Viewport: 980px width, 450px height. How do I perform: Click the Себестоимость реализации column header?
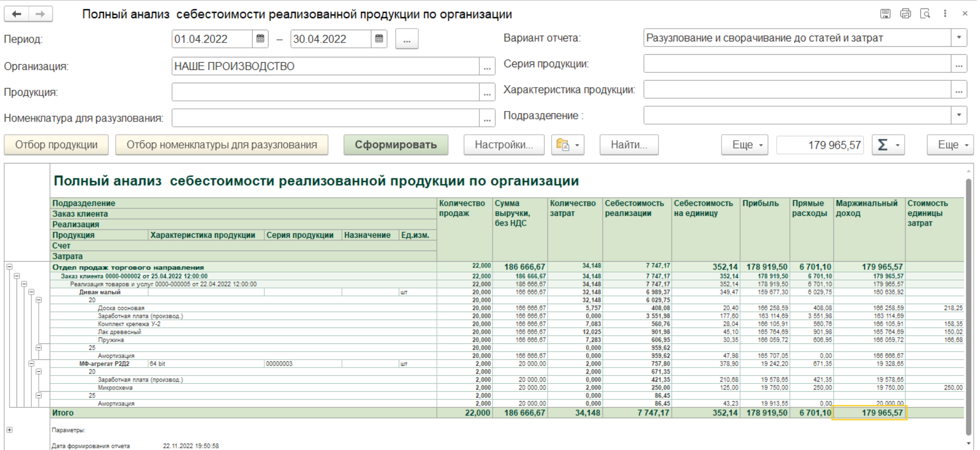pos(637,229)
